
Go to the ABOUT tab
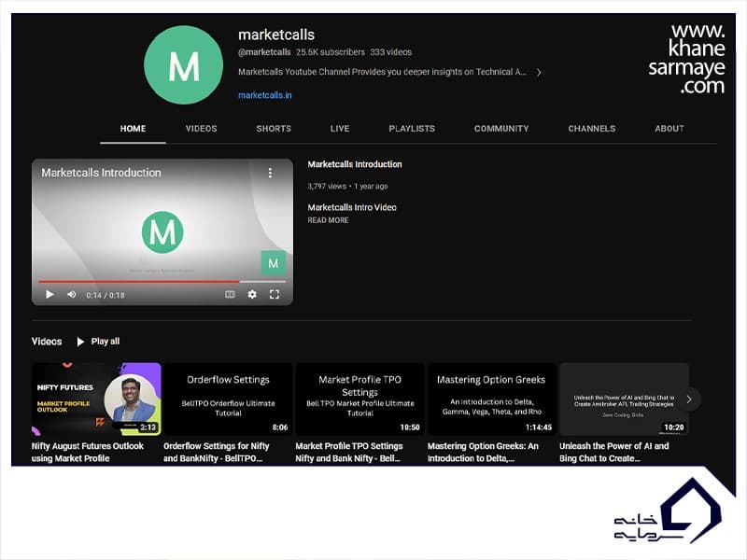(669, 129)
